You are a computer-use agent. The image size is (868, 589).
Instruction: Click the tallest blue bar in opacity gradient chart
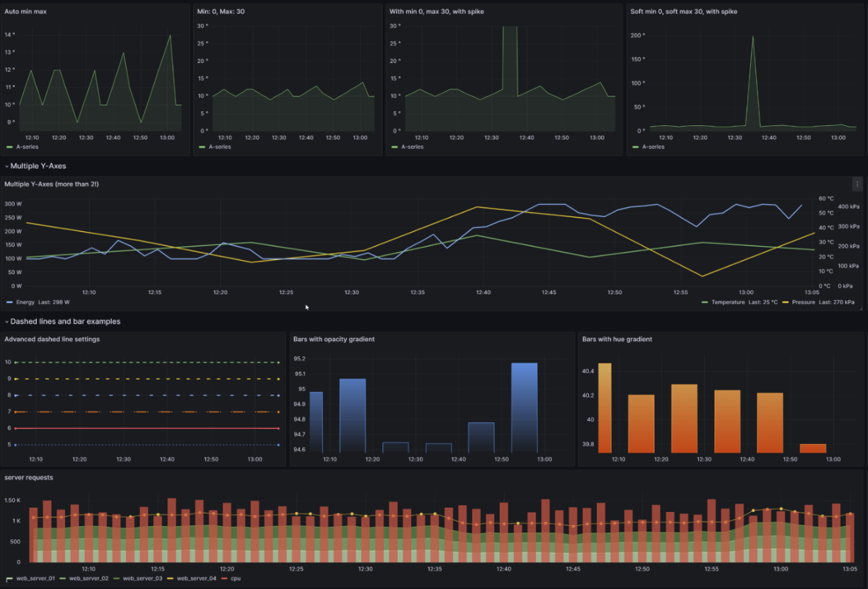coord(524,407)
